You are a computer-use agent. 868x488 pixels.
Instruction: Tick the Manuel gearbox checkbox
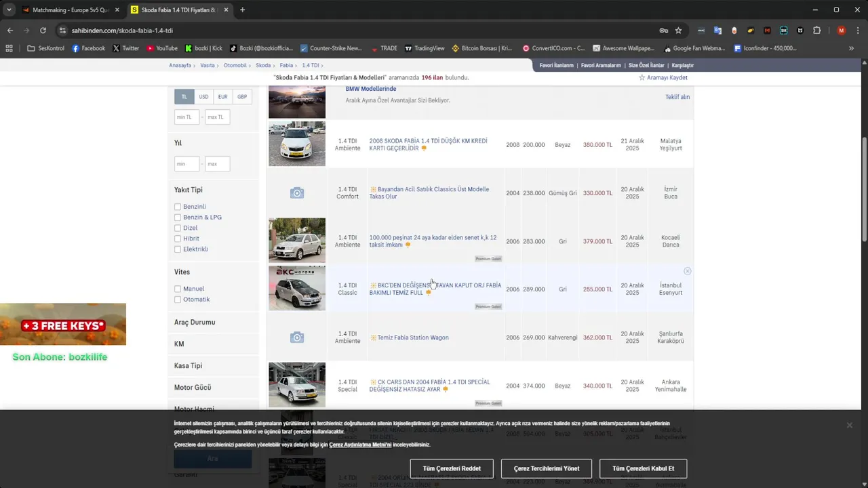pyautogui.click(x=178, y=289)
